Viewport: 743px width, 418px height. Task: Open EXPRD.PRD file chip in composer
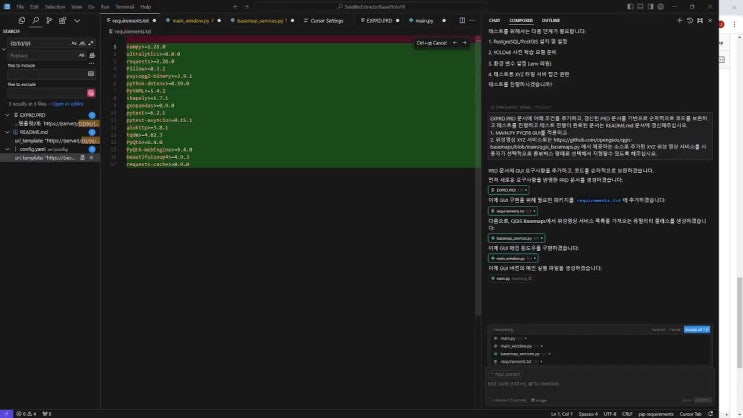tap(508, 190)
